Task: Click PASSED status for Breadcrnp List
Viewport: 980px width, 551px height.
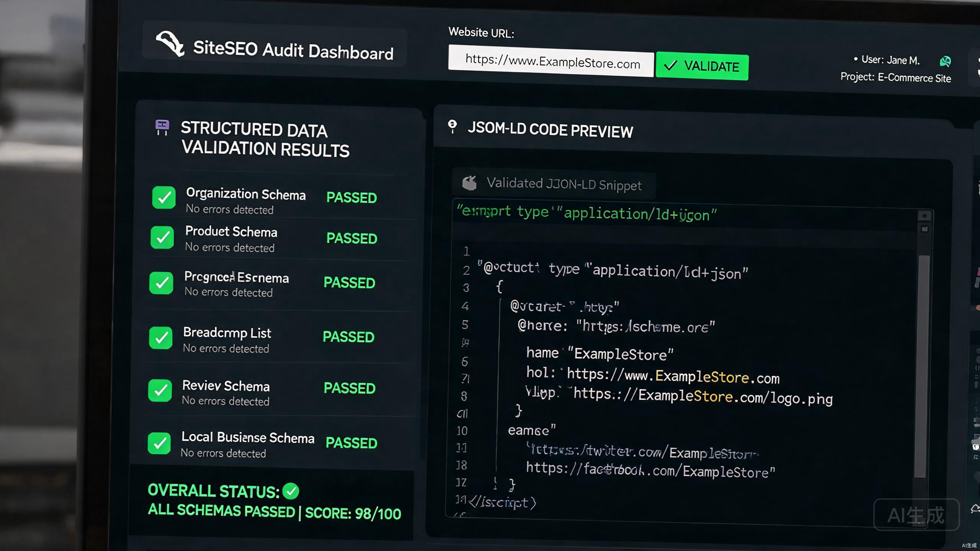Action: pyautogui.click(x=348, y=337)
